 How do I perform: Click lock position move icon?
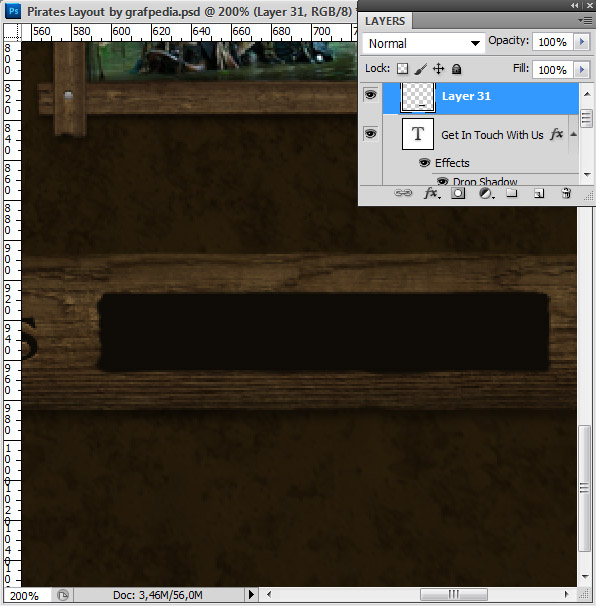click(x=438, y=69)
